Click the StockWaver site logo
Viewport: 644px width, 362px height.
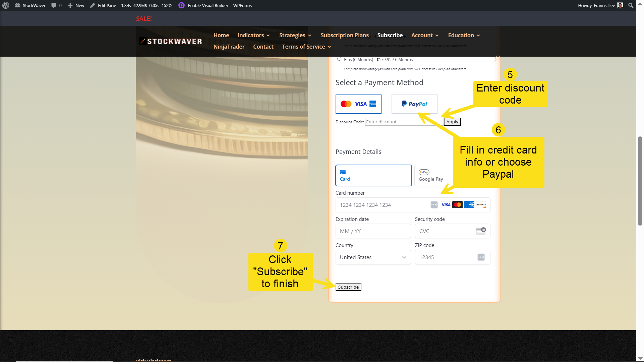[x=171, y=41]
